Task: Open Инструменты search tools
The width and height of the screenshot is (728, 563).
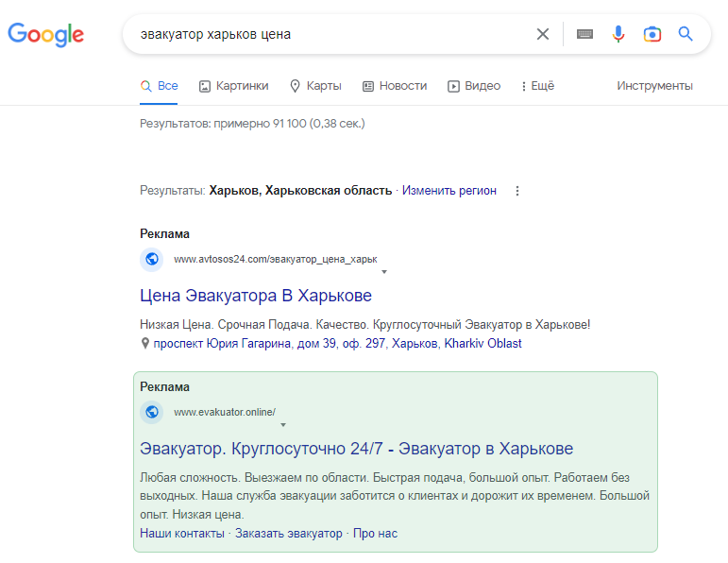Action: click(x=654, y=86)
